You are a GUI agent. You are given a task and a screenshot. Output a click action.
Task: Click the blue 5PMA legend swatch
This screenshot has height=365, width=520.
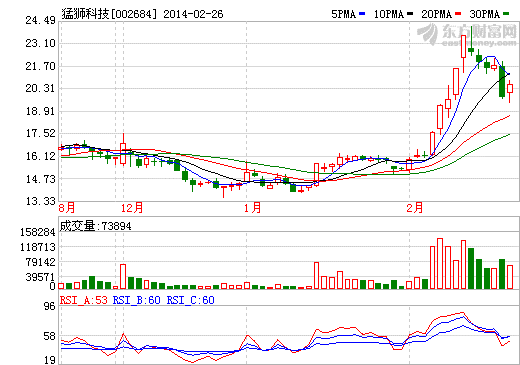coord(362,14)
